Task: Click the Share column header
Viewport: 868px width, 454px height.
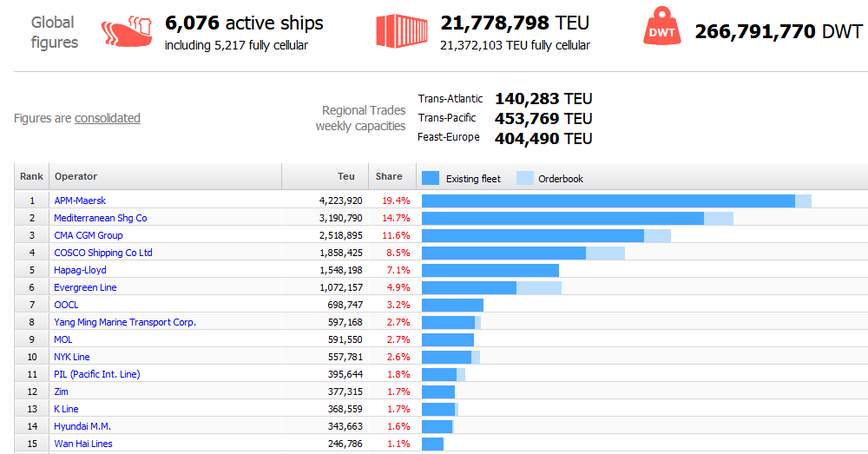Action: point(389,176)
